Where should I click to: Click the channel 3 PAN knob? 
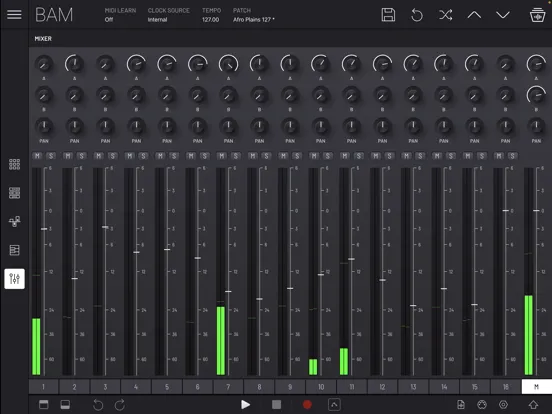(105, 126)
